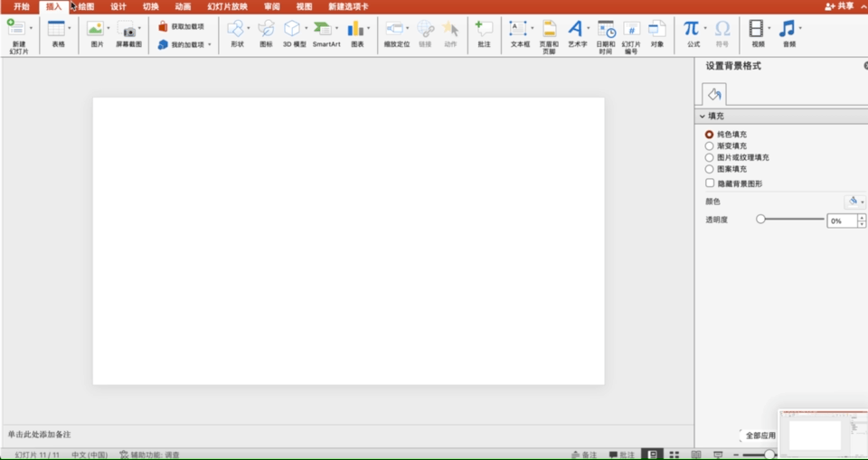Switch to the 设计 tab
The image size is (868, 460).
(x=118, y=6)
